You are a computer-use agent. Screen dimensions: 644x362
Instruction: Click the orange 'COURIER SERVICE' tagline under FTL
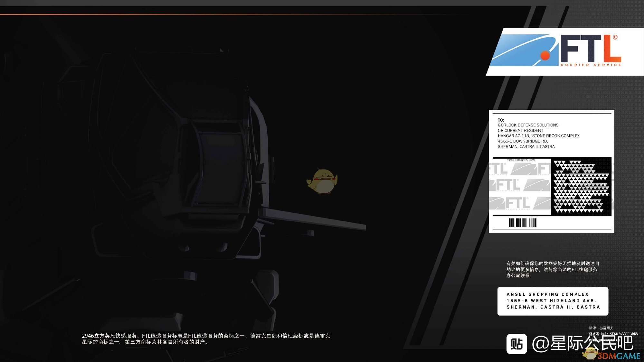591,65
